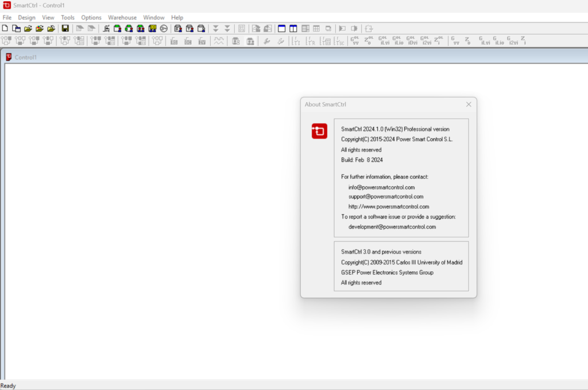
Task: Open the File menu
Action: pyautogui.click(x=7, y=18)
